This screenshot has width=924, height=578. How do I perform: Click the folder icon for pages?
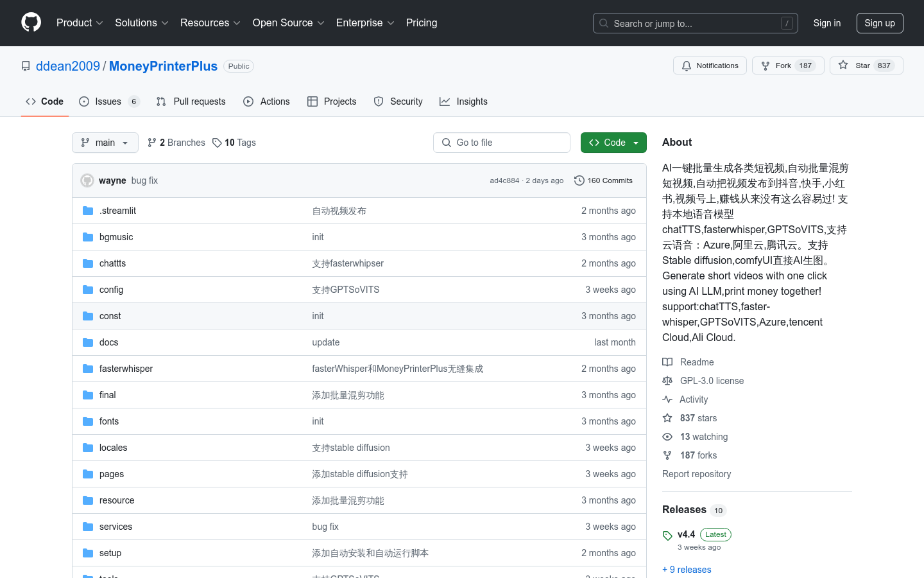pos(88,474)
